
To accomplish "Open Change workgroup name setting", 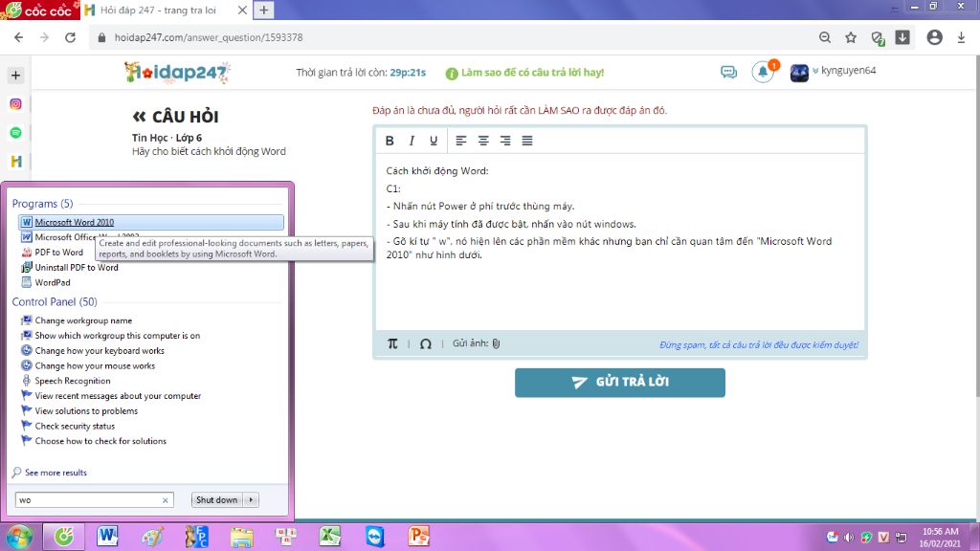I will point(83,320).
